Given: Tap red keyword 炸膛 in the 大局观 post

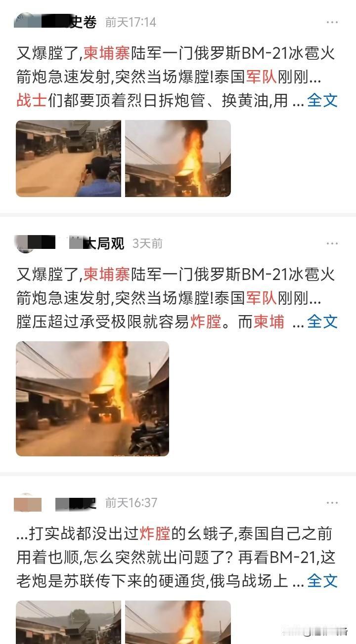Looking at the screenshot, I should pyautogui.click(x=205, y=322).
